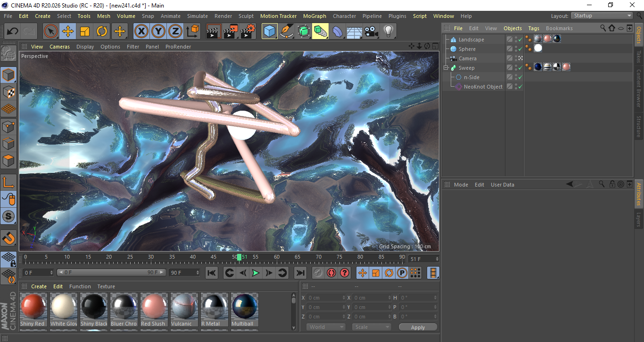Select the Live Selection tool

(x=51, y=32)
